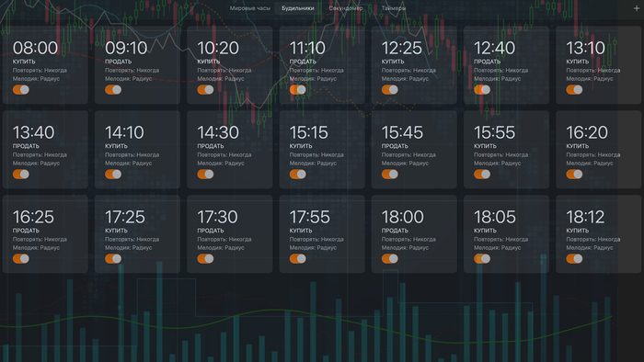Toggle the 13:10 КУПИТЬ alarm switch
The image size is (644, 362).
click(x=574, y=90)
